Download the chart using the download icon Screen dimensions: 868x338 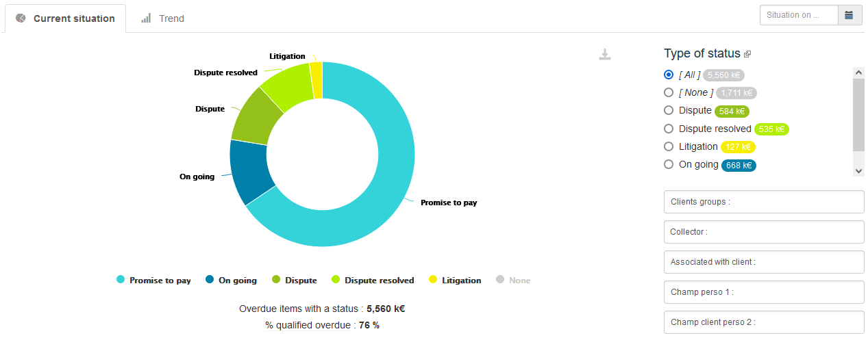(604, 55)
